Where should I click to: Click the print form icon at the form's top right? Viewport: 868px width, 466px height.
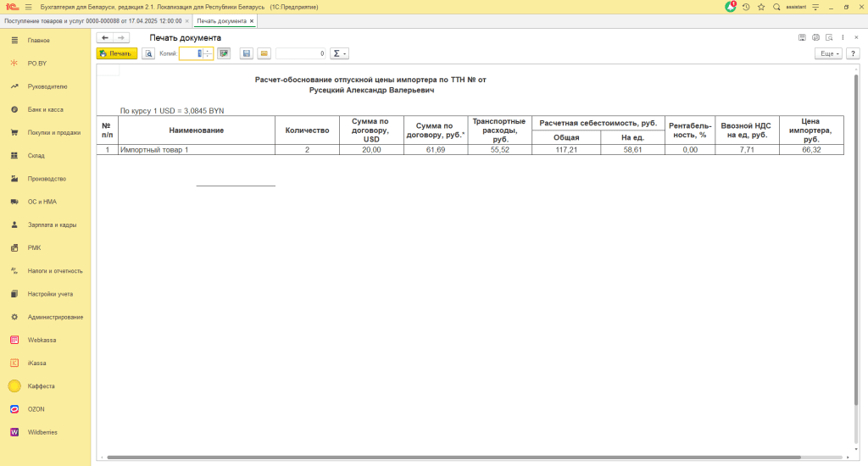[x=816, y=37]
